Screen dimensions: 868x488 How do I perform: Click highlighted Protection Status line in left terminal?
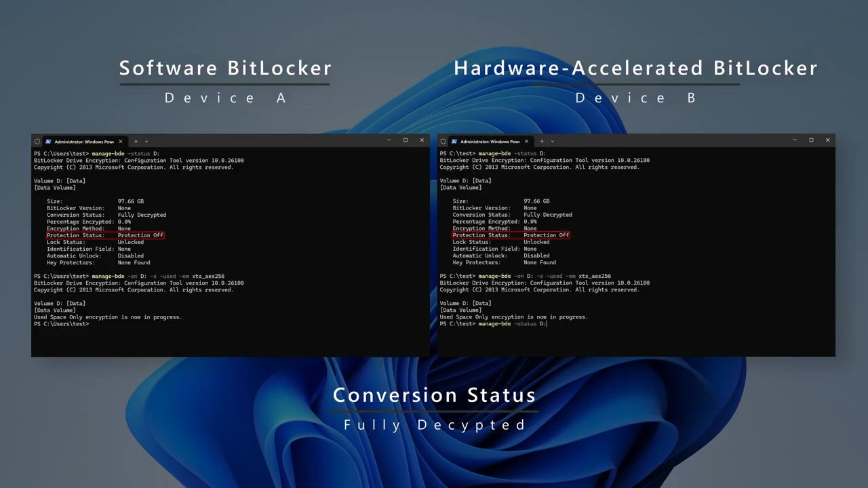click(x=105, y=235)
